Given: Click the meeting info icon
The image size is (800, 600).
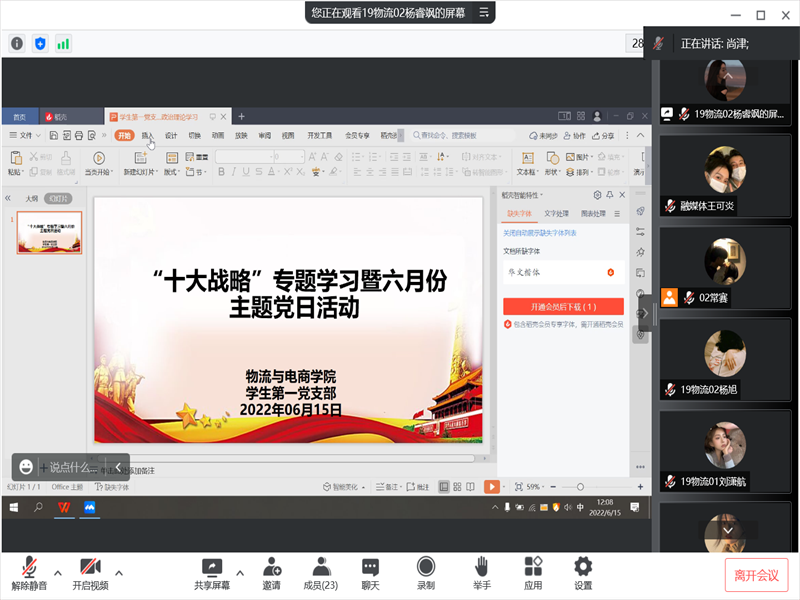Looking at the screenshot, I should point(17,43).
